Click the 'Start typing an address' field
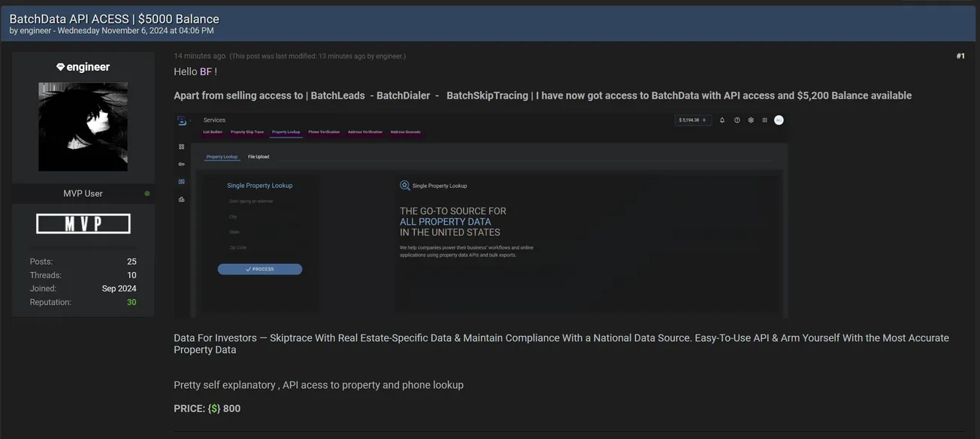The width and height of the screenshot is (980, 439). tap(260, 201)
